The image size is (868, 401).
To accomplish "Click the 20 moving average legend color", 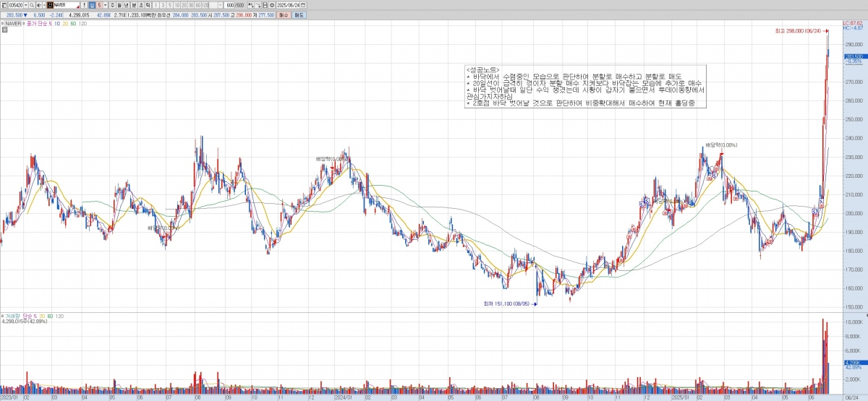I will [64, 23].
